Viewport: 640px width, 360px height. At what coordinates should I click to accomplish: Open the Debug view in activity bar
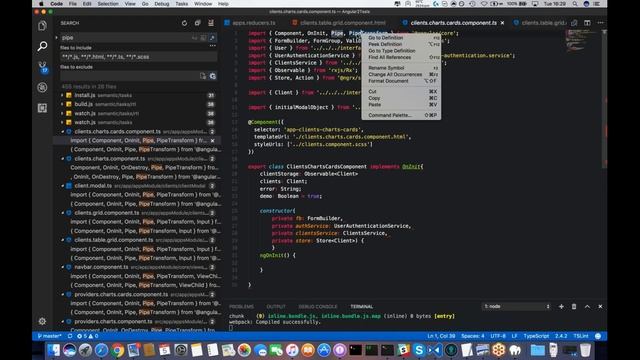[42, 87]
